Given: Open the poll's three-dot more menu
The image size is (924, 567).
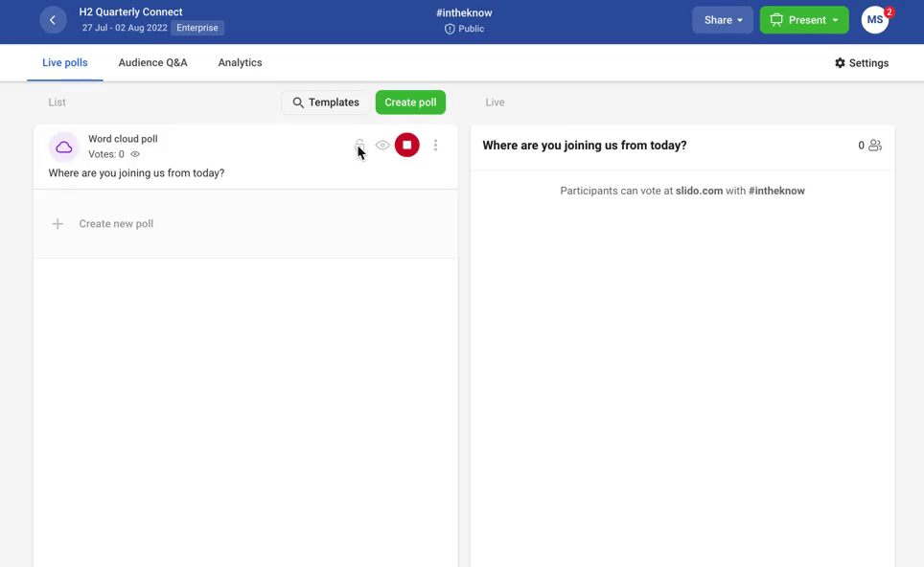Looking at the screenshot, I should click(435, 145).
